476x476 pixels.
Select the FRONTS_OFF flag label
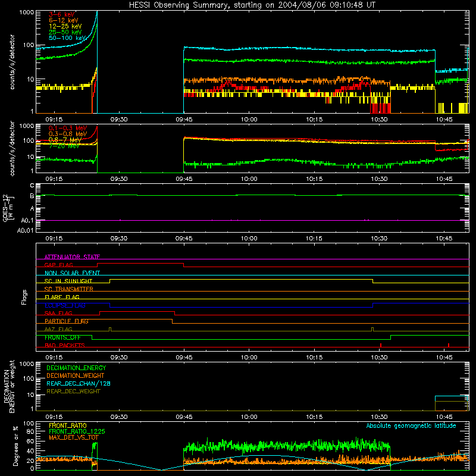[62, 337]
